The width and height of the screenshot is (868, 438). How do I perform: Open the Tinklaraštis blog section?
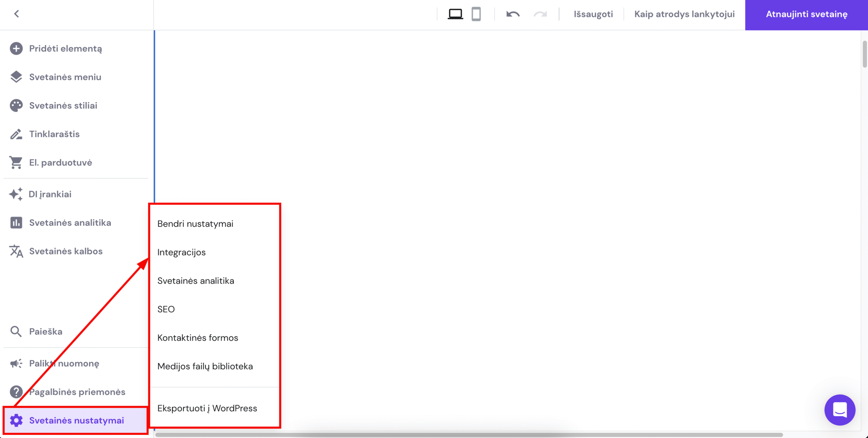click(x=54, y=134)
